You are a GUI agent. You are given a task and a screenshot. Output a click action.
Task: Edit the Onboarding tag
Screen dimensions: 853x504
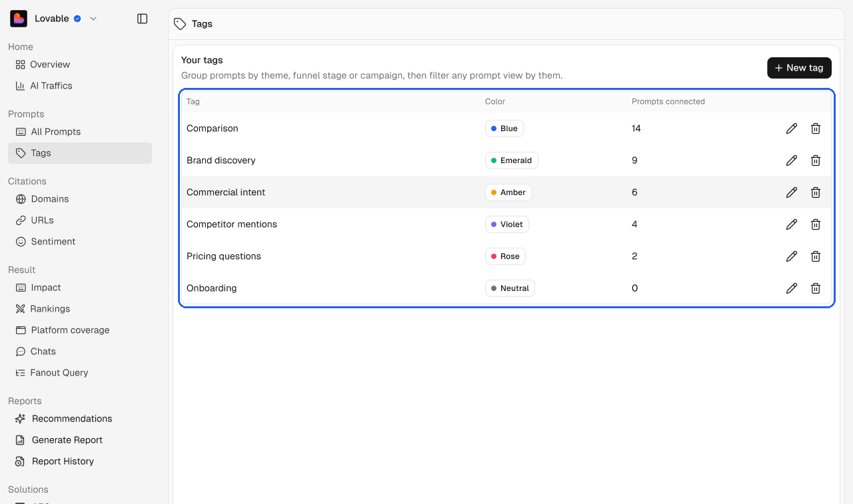click(792, 288)
